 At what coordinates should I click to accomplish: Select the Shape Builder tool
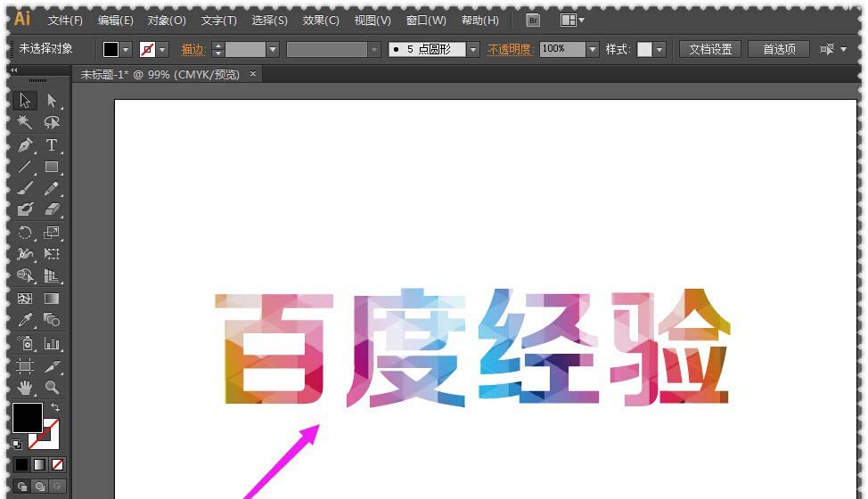25,275
